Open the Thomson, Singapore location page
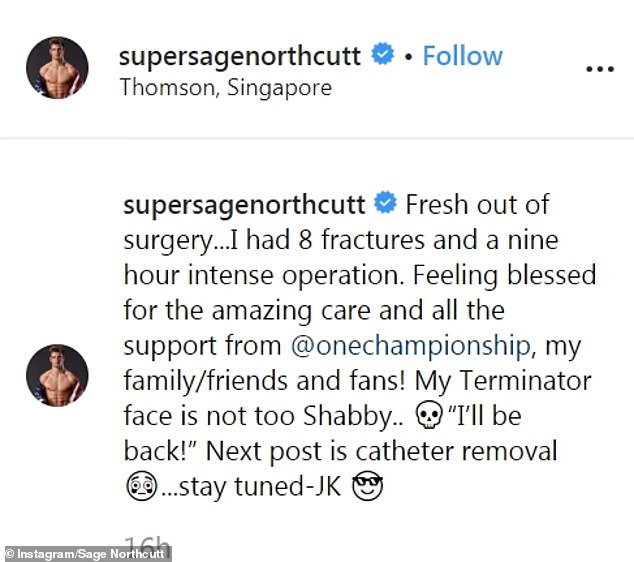Screen dimensions: 634x562 click(225, 88)
